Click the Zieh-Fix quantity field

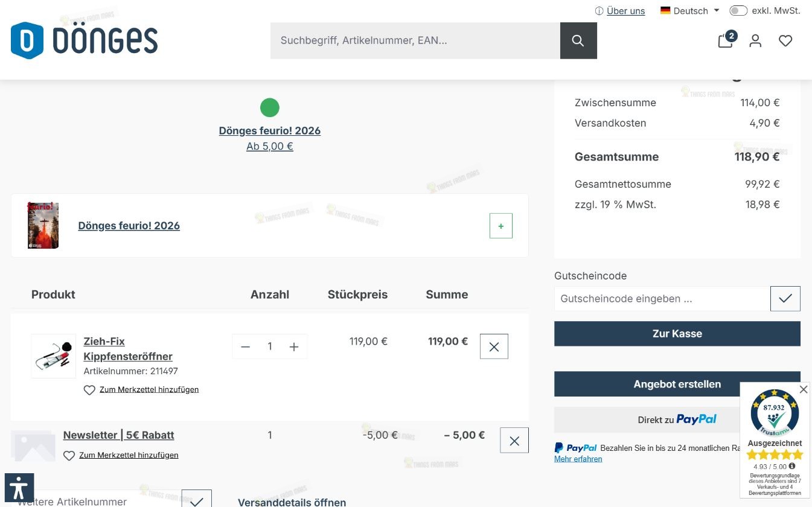pos(270,346)
